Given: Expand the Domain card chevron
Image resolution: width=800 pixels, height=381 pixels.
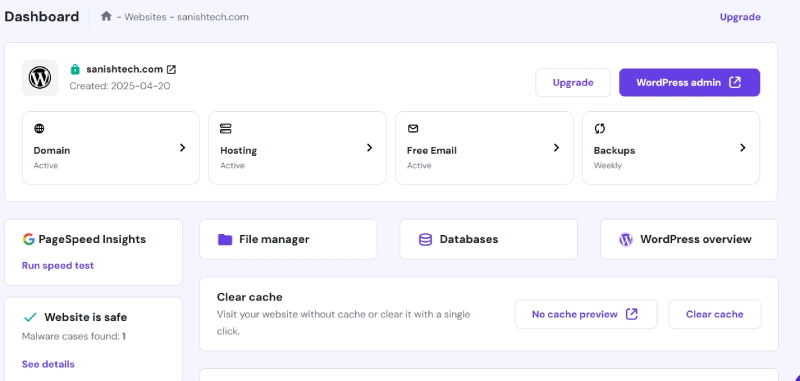Looking at the screenshot, I should point(182,148).
